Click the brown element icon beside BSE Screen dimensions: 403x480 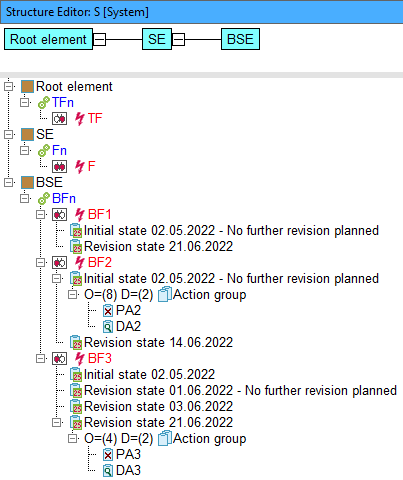[x=27, y=182]
